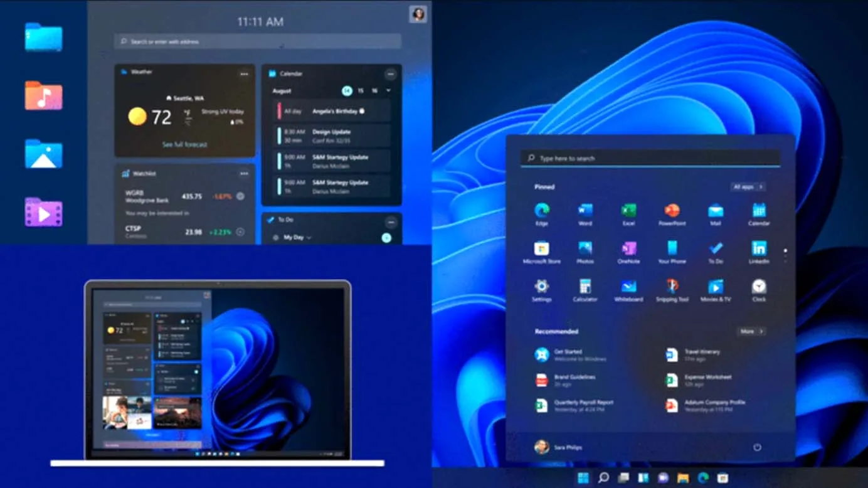Open Get Started recommended item
The height and width of the screenshot is (488, 868).
tap(571, 355)
